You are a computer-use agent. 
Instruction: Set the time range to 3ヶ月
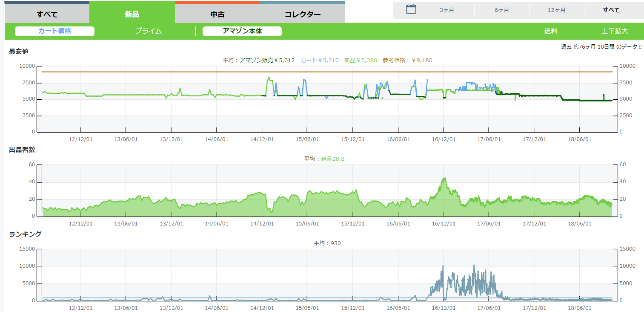point(447,10)
